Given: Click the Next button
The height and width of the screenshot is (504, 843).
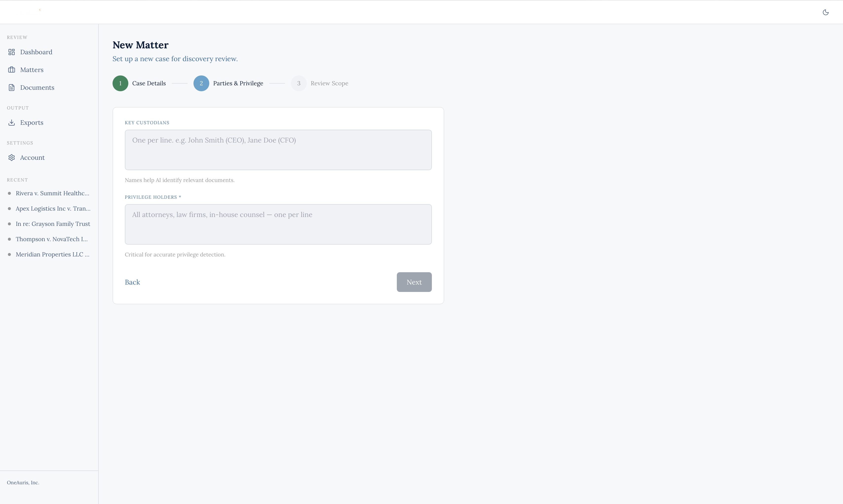Looking at the screenshot, I should 414,282.
